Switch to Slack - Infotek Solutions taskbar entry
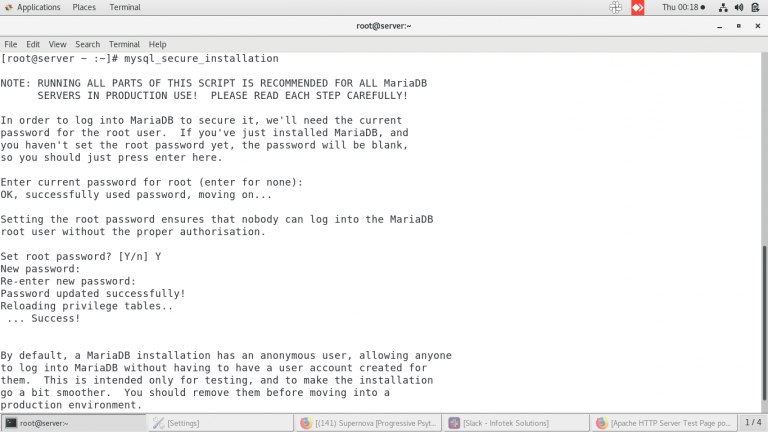 click(x=516, y=423)
